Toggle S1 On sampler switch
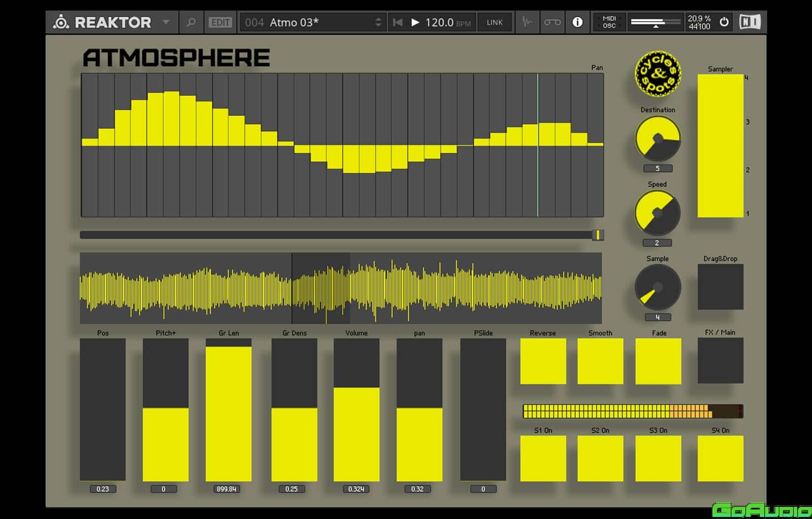Screen dimensions: 812x519 (543, 459)
